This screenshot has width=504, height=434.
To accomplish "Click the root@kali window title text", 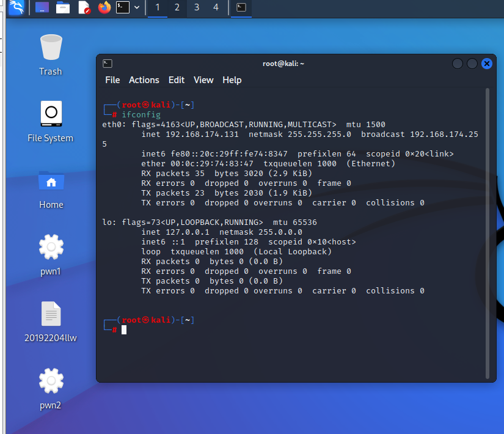I will [283, 64].
